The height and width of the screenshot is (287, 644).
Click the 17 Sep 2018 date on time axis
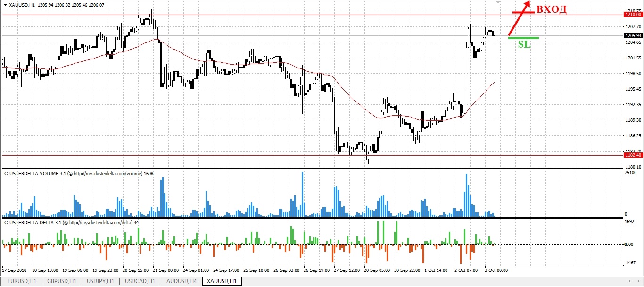coord(15,270)
